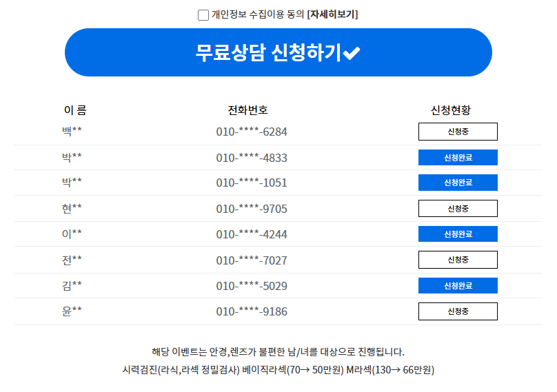
Task: Select phone number 010-****-6284
Action: (252, 132)
